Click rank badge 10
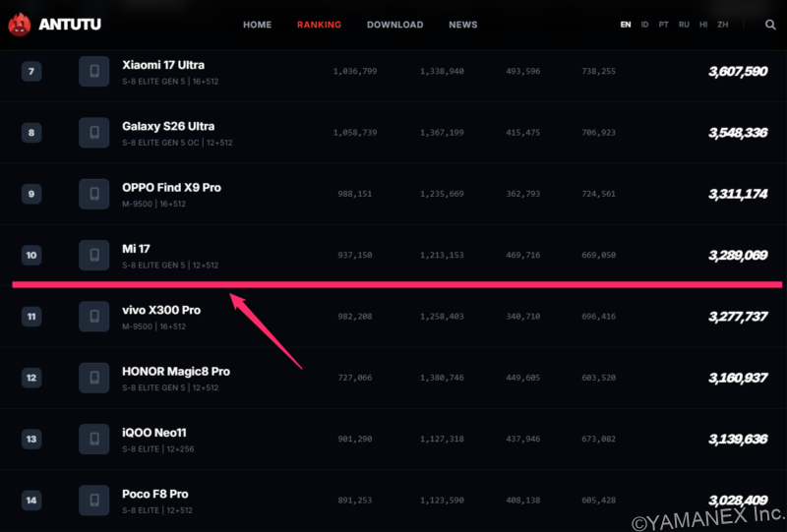The image size is (787, 532). pos(31,255)
